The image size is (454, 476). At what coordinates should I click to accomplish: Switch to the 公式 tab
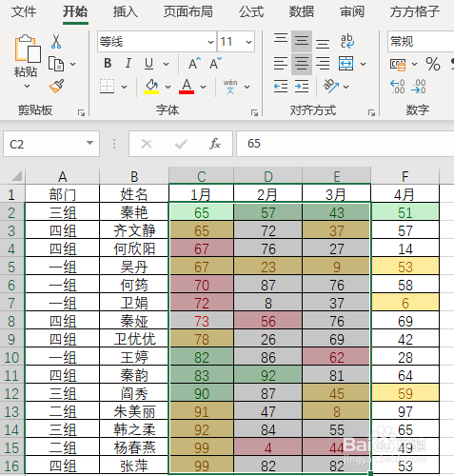[251, 11]
